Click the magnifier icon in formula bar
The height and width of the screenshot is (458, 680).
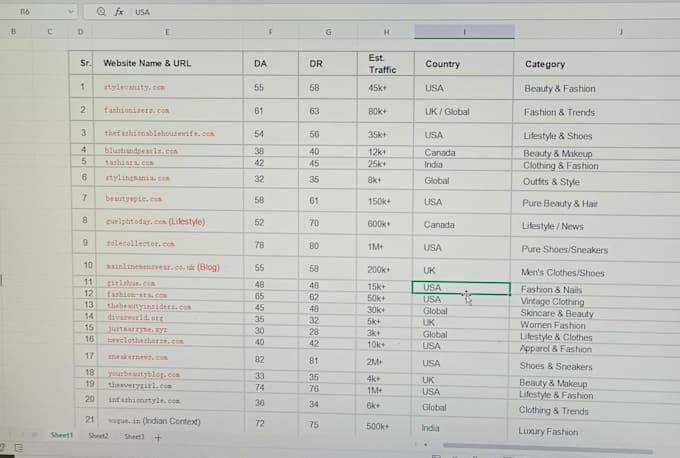[101, 12]
